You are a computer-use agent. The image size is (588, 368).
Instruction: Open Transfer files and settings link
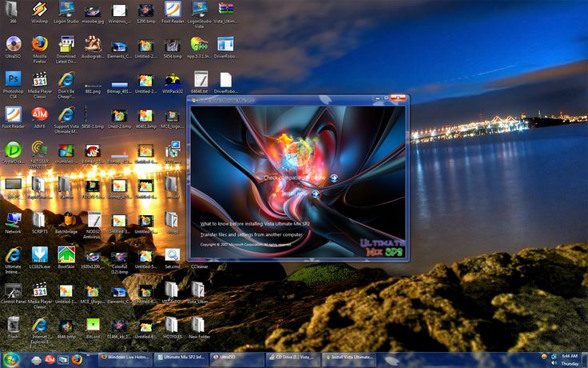pyautogui.click(x=251, y=234)
